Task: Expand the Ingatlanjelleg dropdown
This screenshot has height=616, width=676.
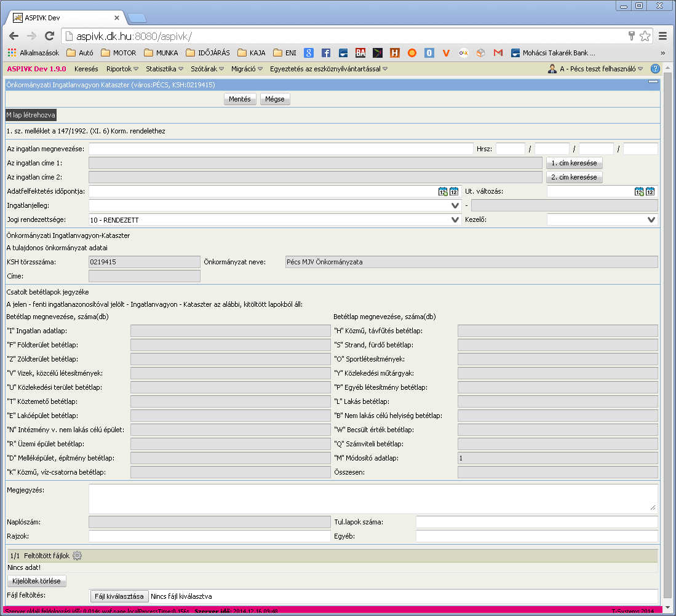Action: tap(455, 206)
